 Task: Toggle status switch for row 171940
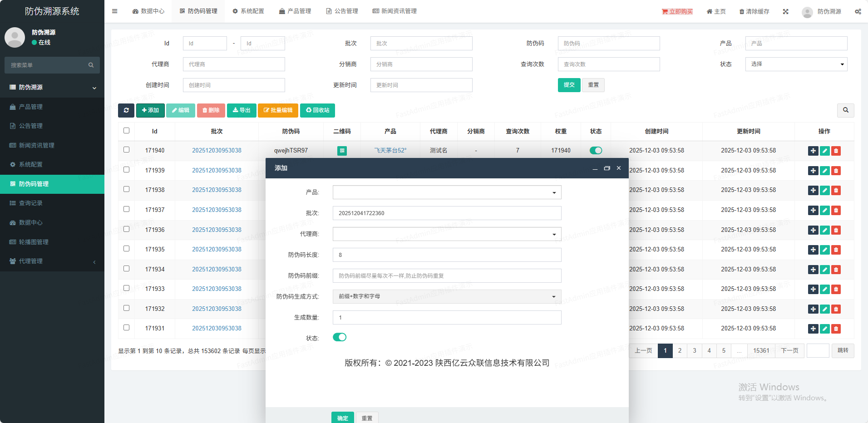click(x=596, y=151)
